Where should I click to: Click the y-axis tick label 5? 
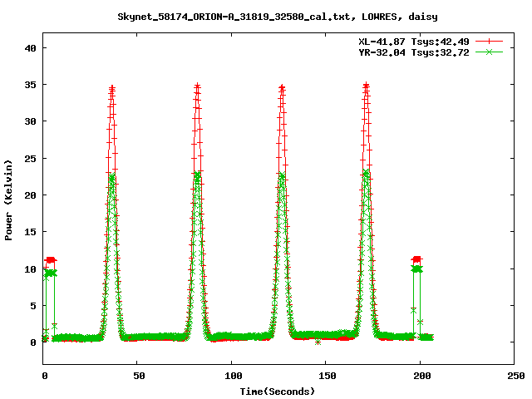pos(33,306)
